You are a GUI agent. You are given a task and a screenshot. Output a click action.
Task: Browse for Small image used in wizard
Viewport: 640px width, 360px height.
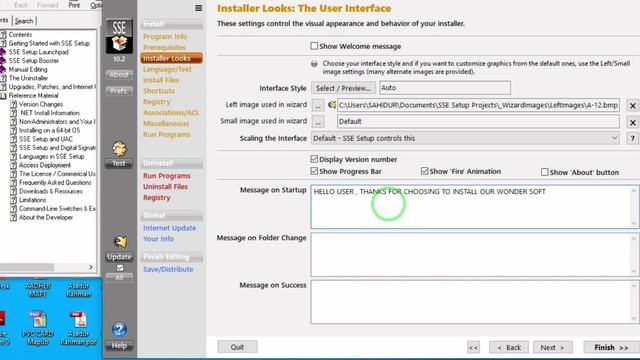[318, 121]
